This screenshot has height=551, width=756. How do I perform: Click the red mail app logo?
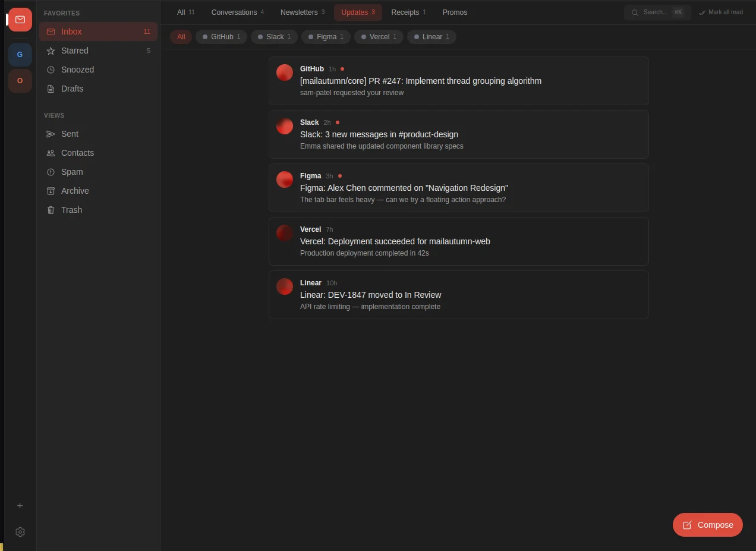(20, 20)
